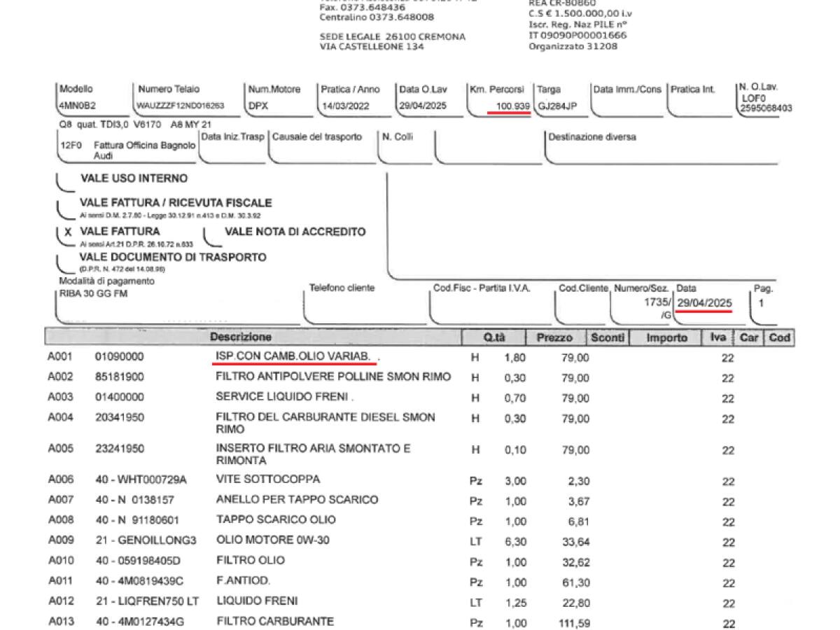Click the checked X box beside VALE FATTURA
This screenshot has width=840, height=630.
68,232
